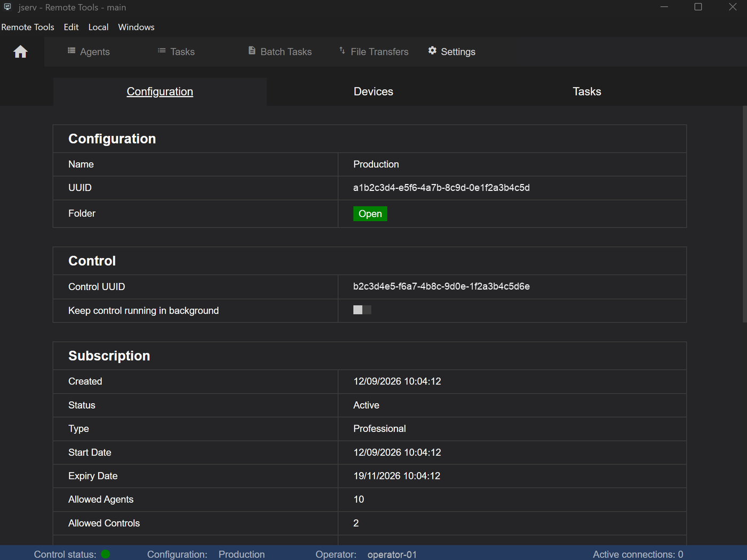Screen dimensions: 747x560
Task: Toggle Keep control running in background
Action: pyautogui.click(x=362, y=310)
